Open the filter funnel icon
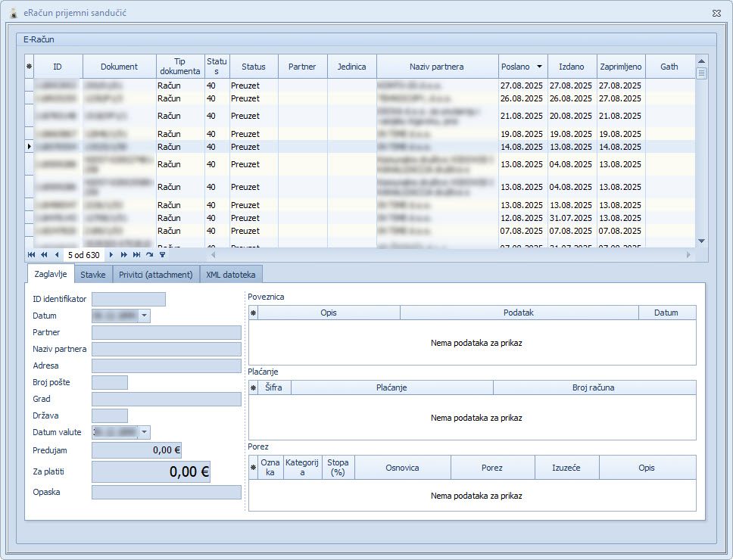 (x=161, y=255)
